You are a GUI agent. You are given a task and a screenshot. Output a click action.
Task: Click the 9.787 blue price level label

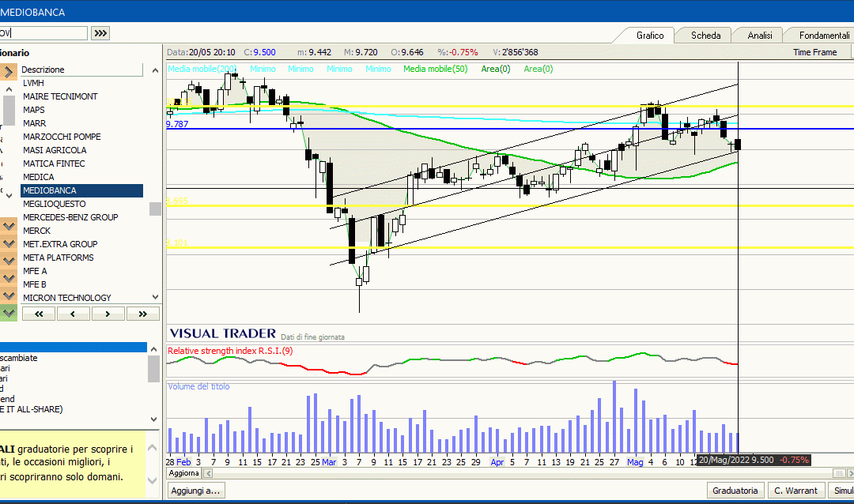(177, 124)
